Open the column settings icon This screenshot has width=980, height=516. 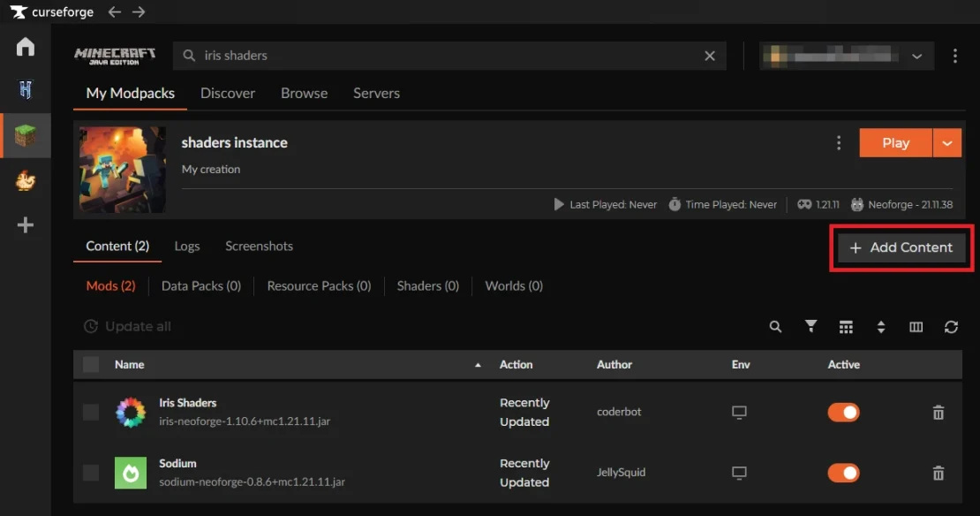916,327
